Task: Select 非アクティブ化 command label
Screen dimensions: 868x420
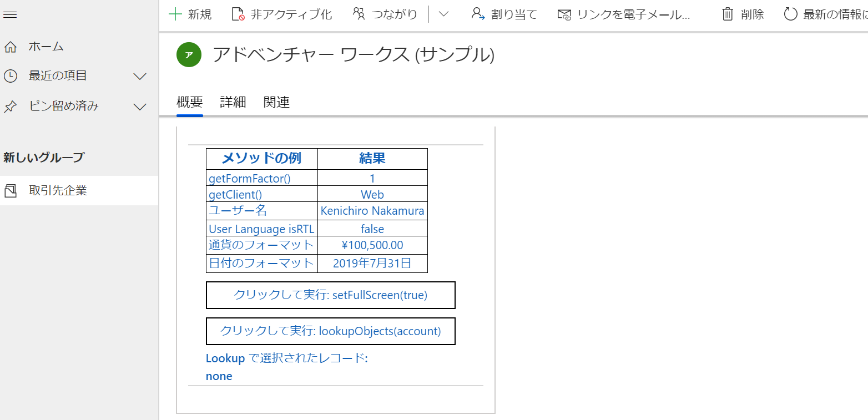Action: tap(291, 14)
